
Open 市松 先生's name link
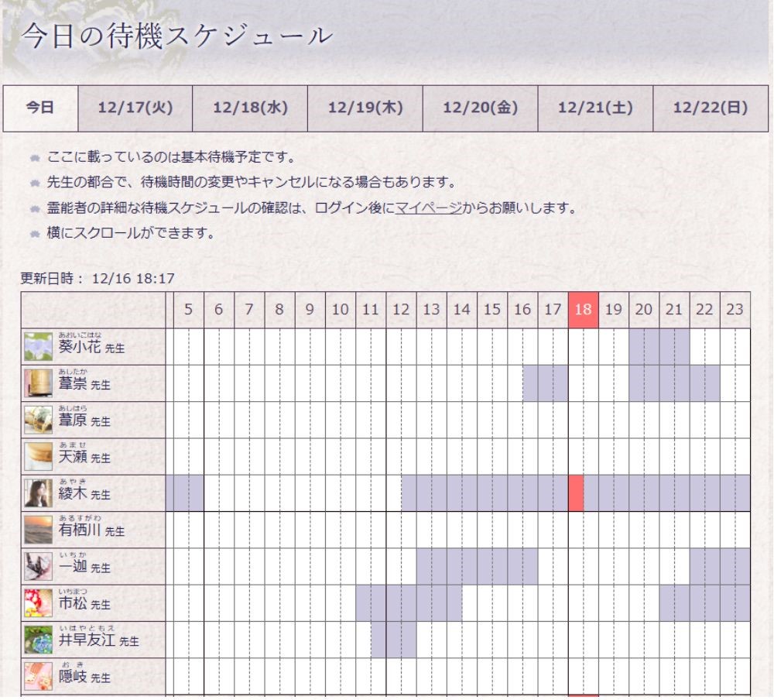84,603
